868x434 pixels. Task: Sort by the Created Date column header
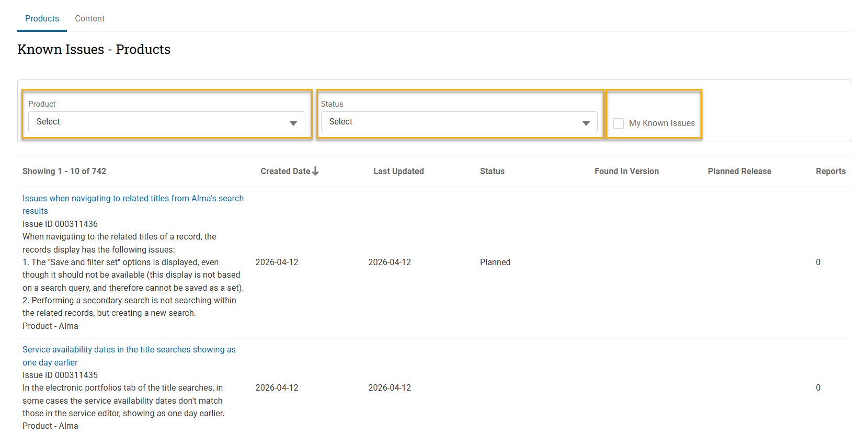(285, 172)
